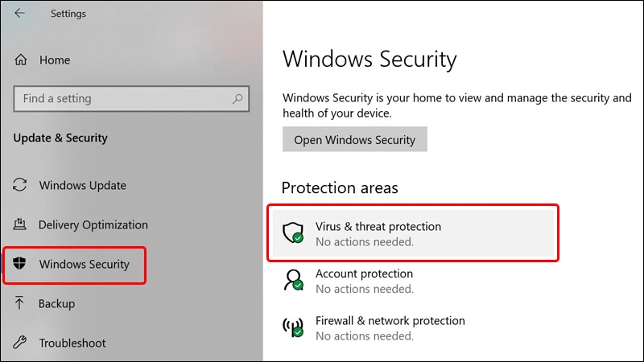Open the Windows Update settings page
The image size is (644, 362).
(x=82, y=186)
